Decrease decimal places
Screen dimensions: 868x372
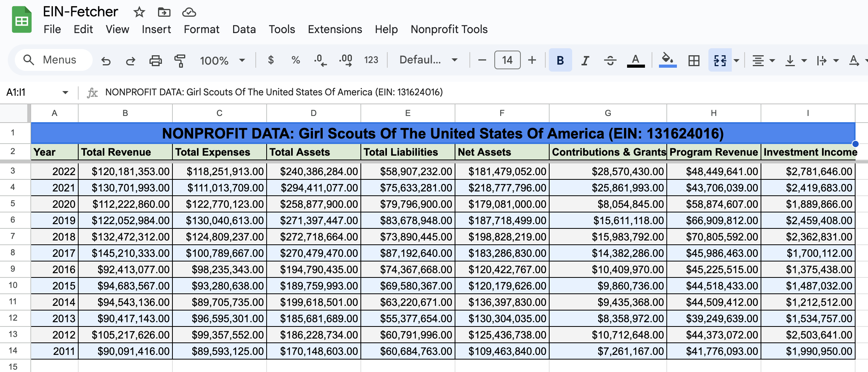[x=320, y=60]
